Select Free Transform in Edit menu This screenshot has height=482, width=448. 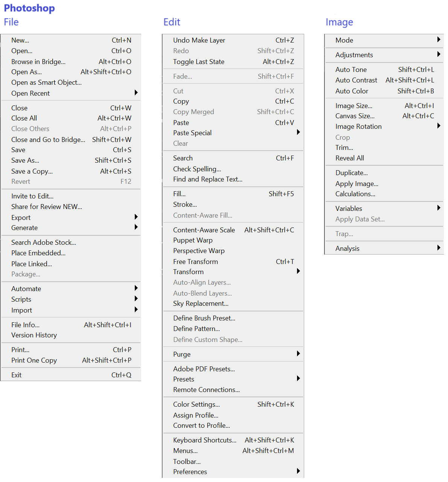[195, 262]
